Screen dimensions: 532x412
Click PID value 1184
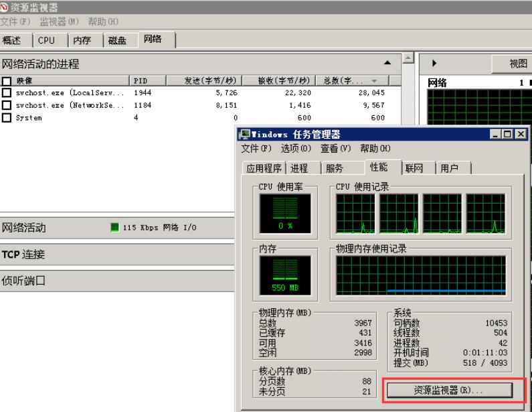(143, 105)
